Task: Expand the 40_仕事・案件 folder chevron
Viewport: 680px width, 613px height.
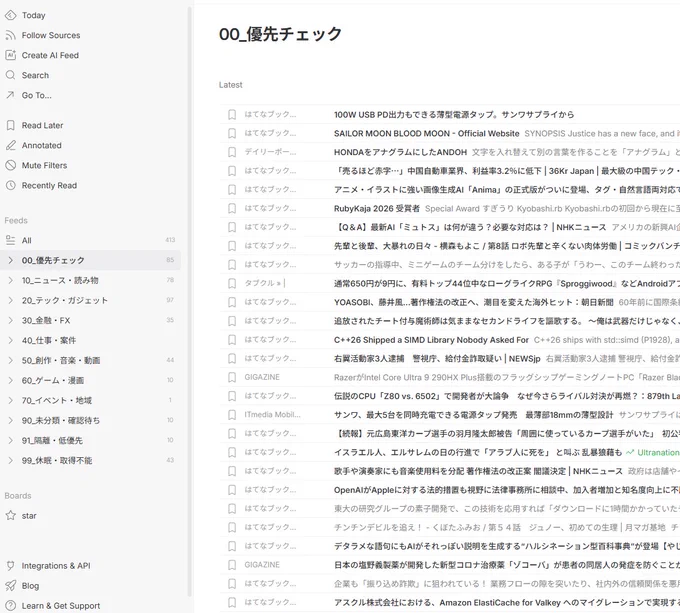Action: click(10, 340)
